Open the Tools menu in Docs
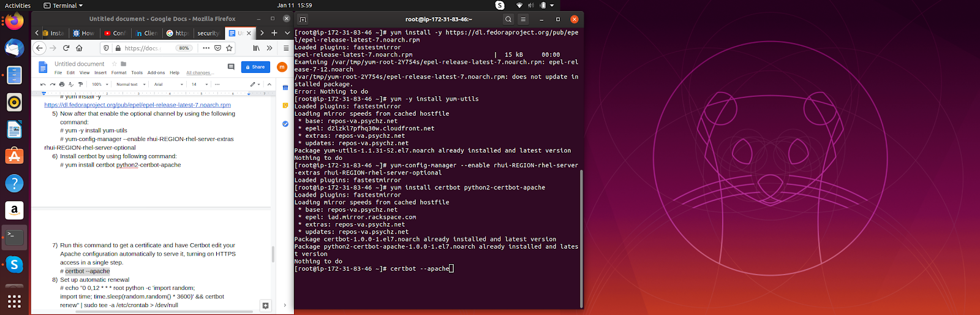 (137, 72)
